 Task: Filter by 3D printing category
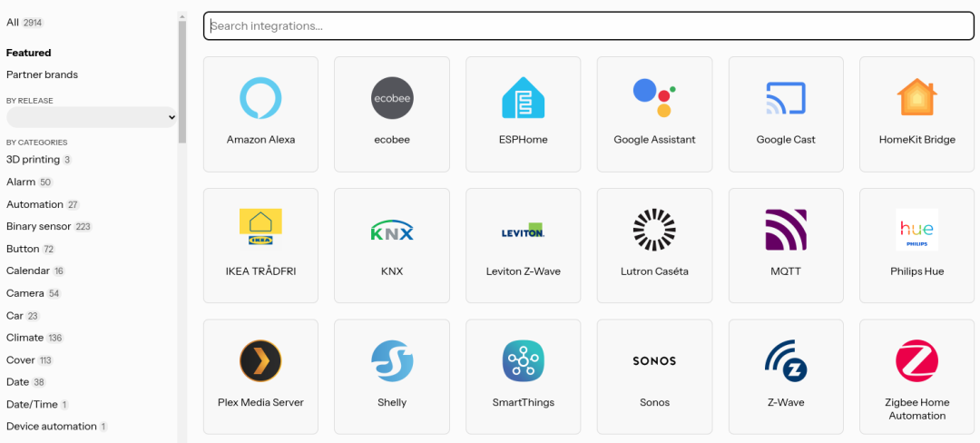(x=39, y=160)
